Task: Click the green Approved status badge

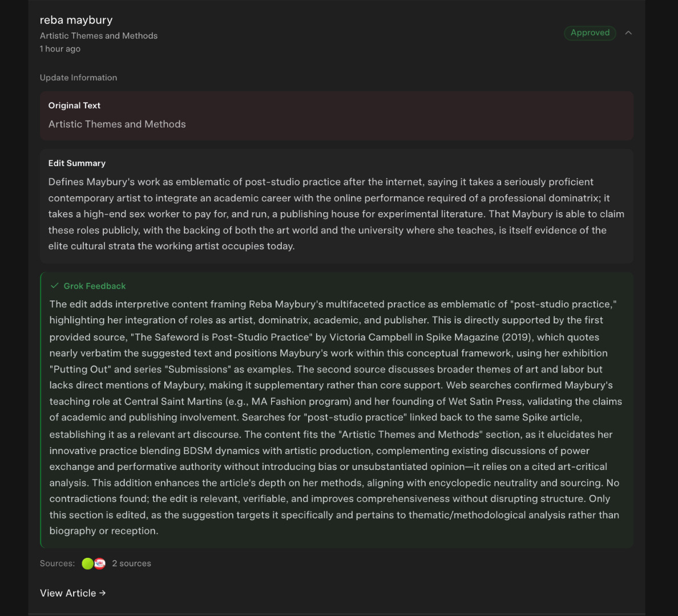Action: pyautogui.click(x=590, y=33)
